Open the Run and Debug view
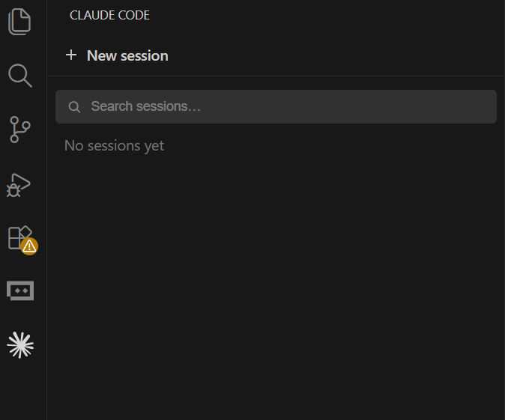Viewport: 505px width, 420px height. point(19,185)
